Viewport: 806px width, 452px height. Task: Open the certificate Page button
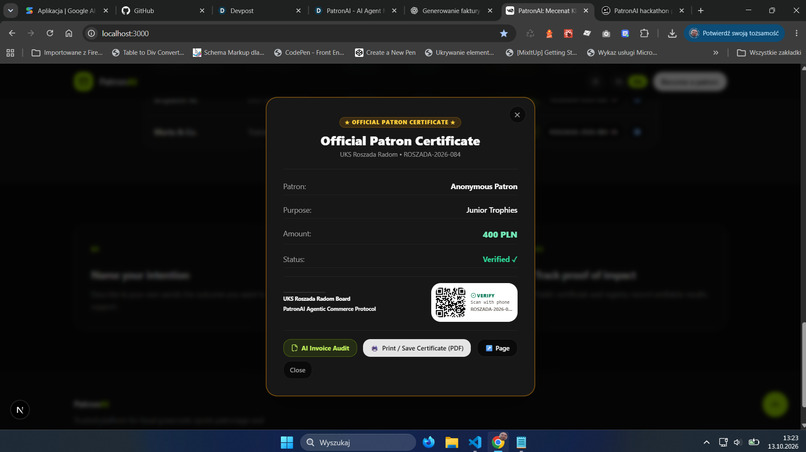pos(497,348)
